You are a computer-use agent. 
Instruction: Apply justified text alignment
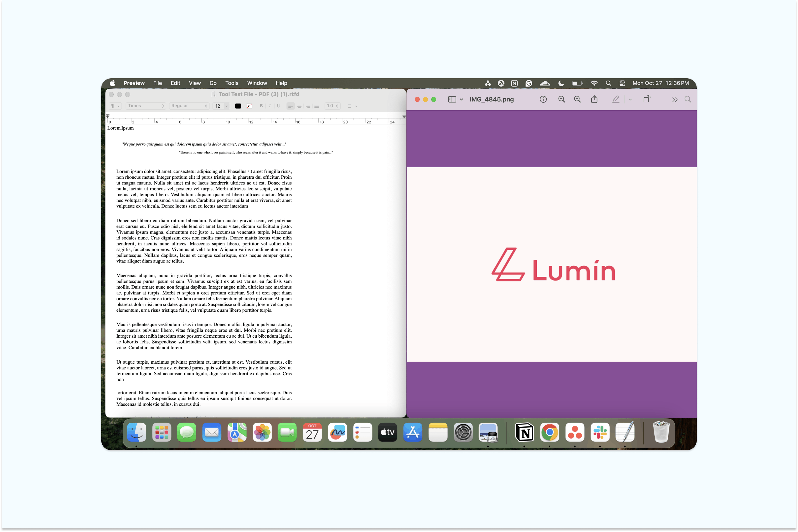pyautogui.click(x=316, y=106)
